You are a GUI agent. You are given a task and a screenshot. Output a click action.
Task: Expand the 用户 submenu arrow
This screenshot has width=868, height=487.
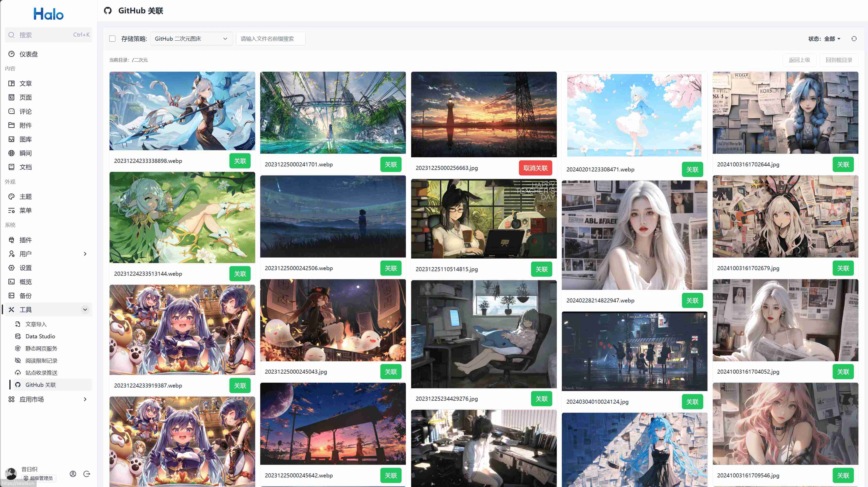coord(85,254)
